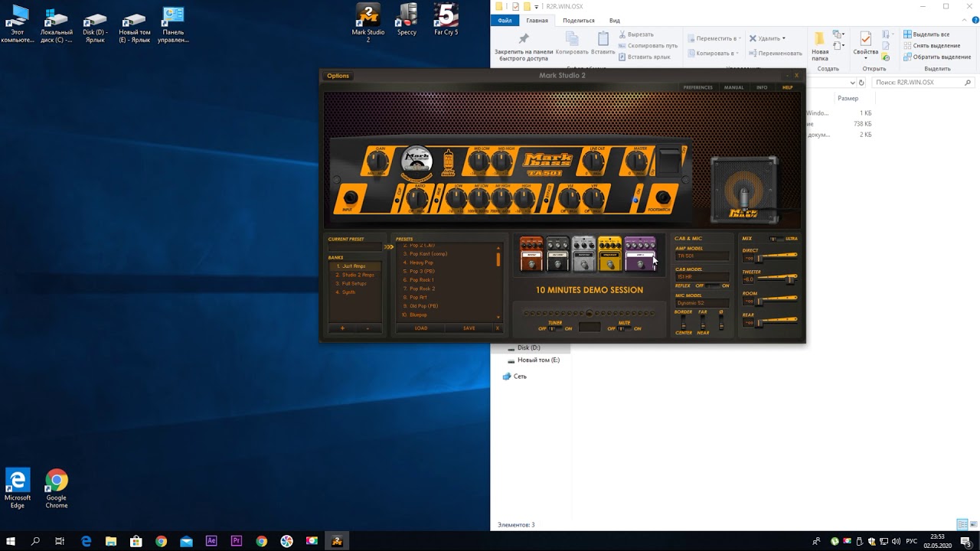Click the silver pedal in pedalboard
This screenshot has height=551, width=980.
point(583,254)
